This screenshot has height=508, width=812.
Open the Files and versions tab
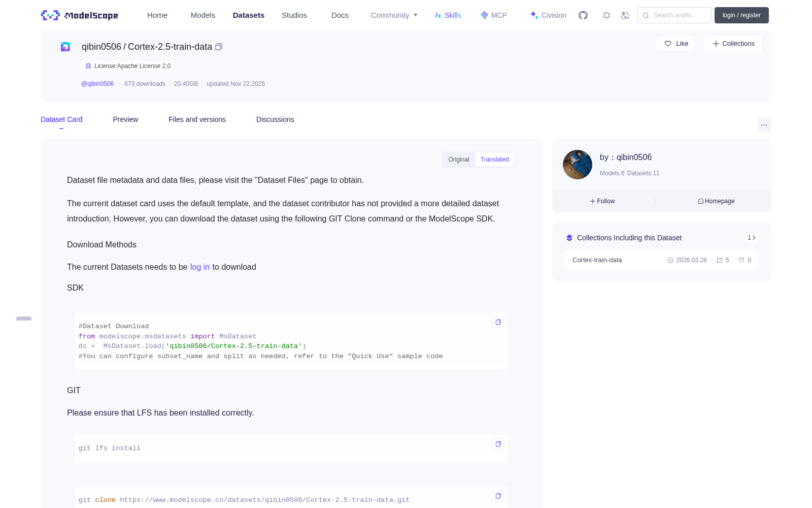[x=197, y=119]
